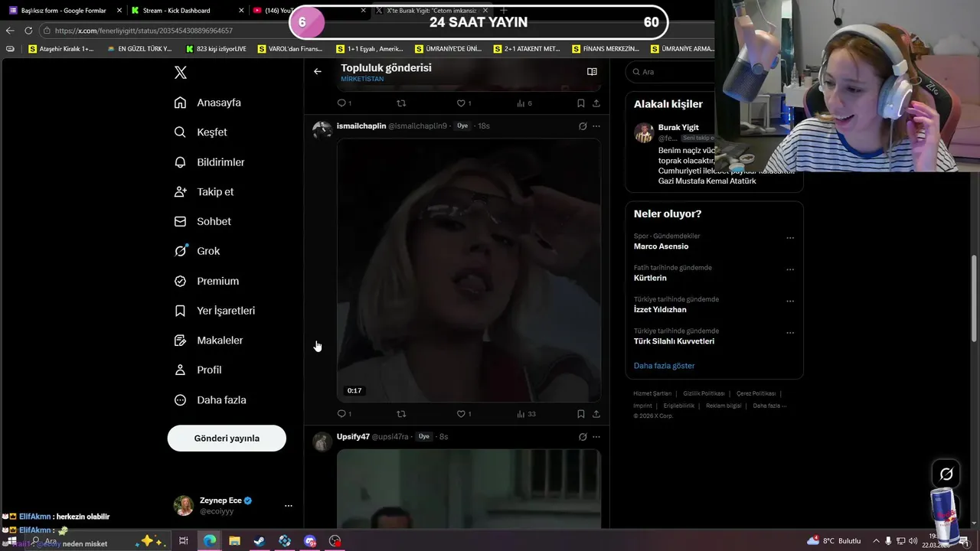Play the ismailchaplin 0:17 video
Screen dimensions: 980x551
coord(469,270)
